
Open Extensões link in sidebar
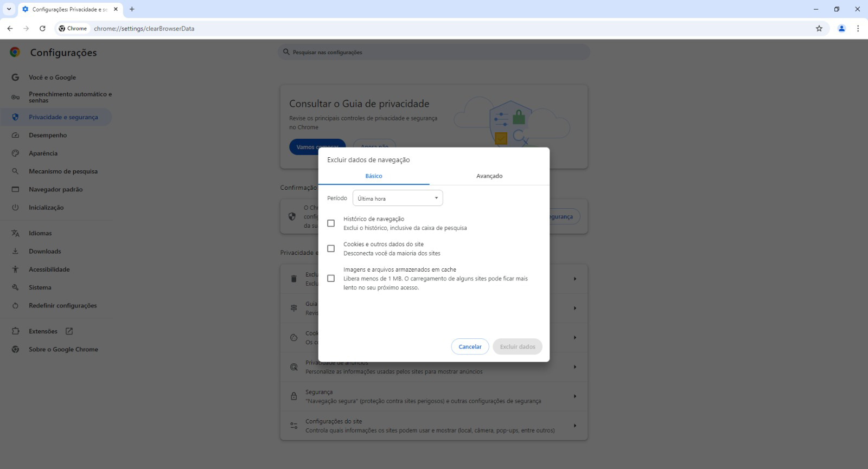[43, 331]
